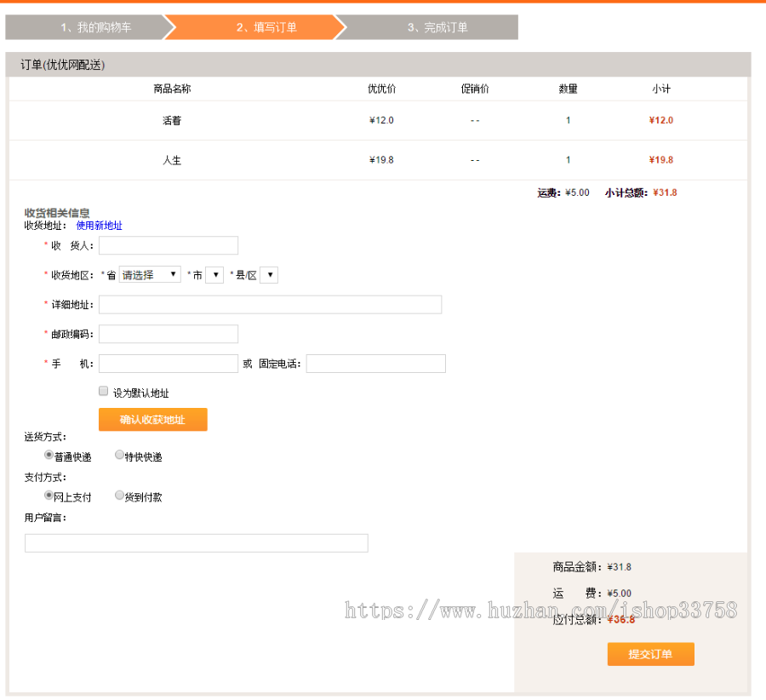Click into the 手机 mobile phone field
Viewport: 766px width, 700px height.
point(168,364)
